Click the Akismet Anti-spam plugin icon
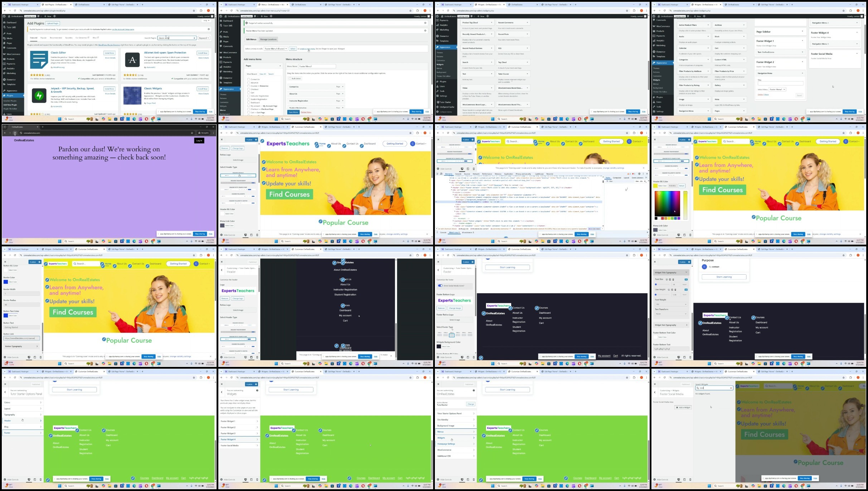The width and height of the screenshot is (868, 491). [x=132, y=60]
